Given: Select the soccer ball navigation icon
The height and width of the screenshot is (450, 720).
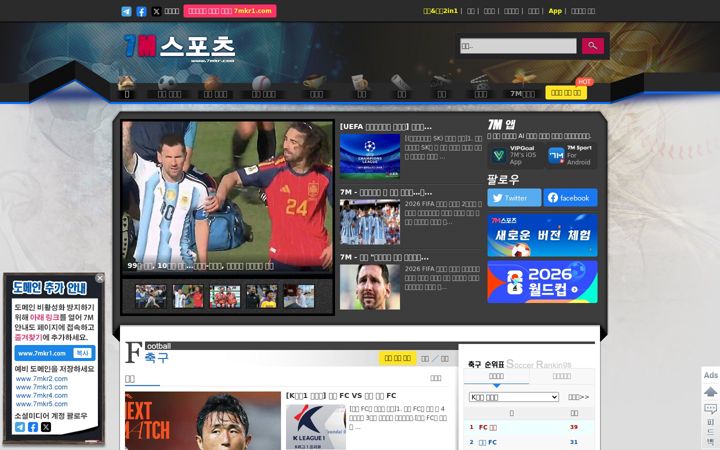Looking at the screenshot, I should tap(167, 83).
